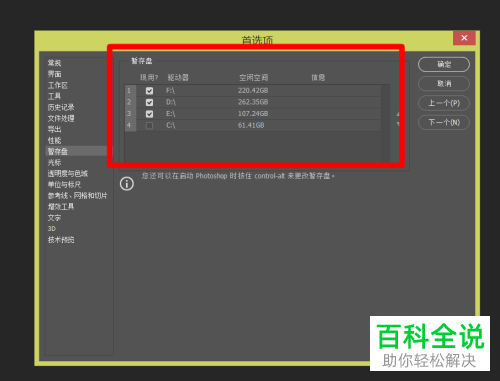Click the 确定 button
The width and height of the screenshot is (500, 381).
point(444,64)
